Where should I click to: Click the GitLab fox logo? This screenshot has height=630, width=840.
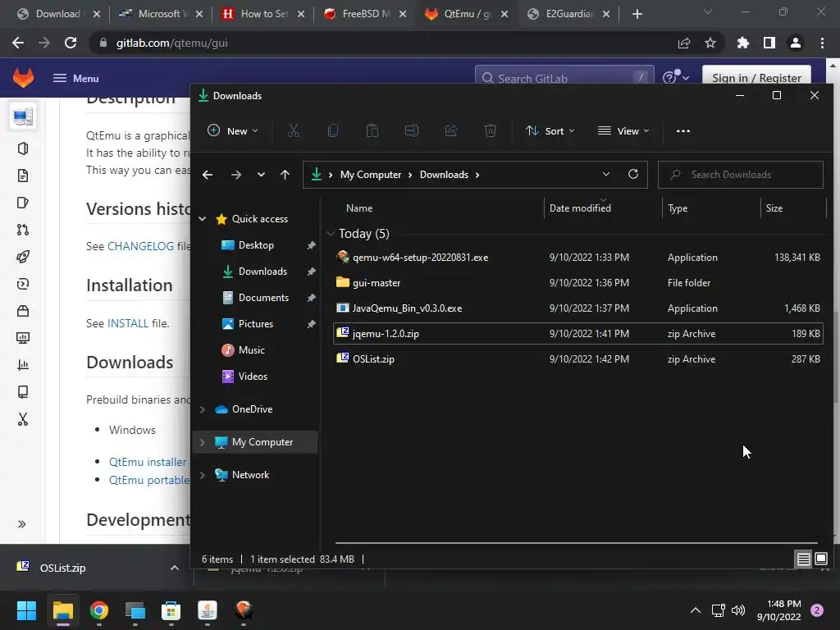[23, 78]
